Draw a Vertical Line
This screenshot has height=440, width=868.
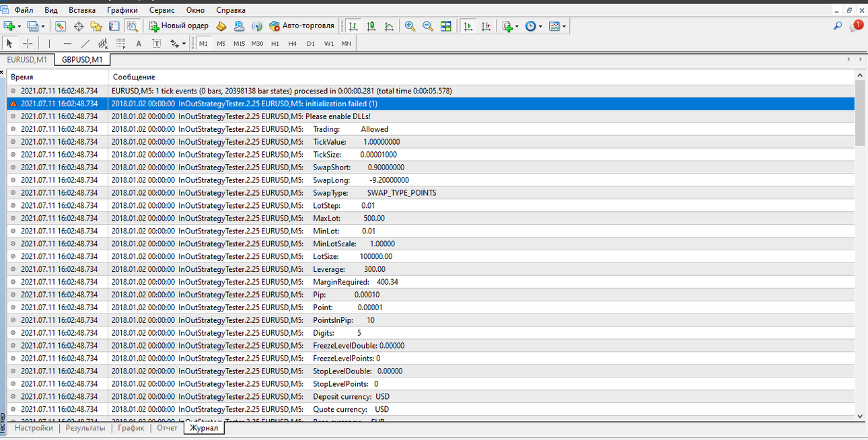pos(49,43)
